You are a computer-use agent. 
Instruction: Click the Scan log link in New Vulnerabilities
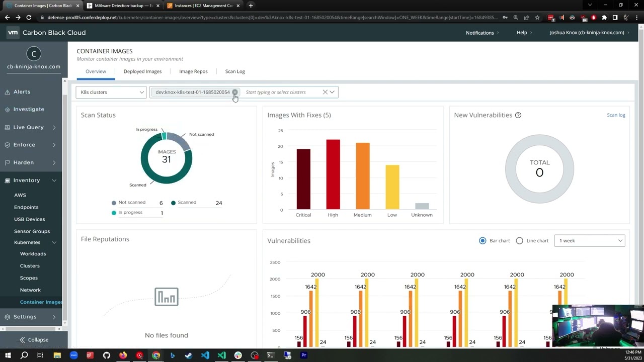coord(616,115)
